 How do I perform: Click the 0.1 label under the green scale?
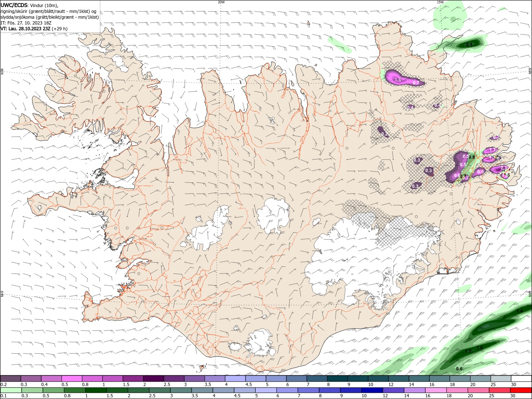coord(3,396)
